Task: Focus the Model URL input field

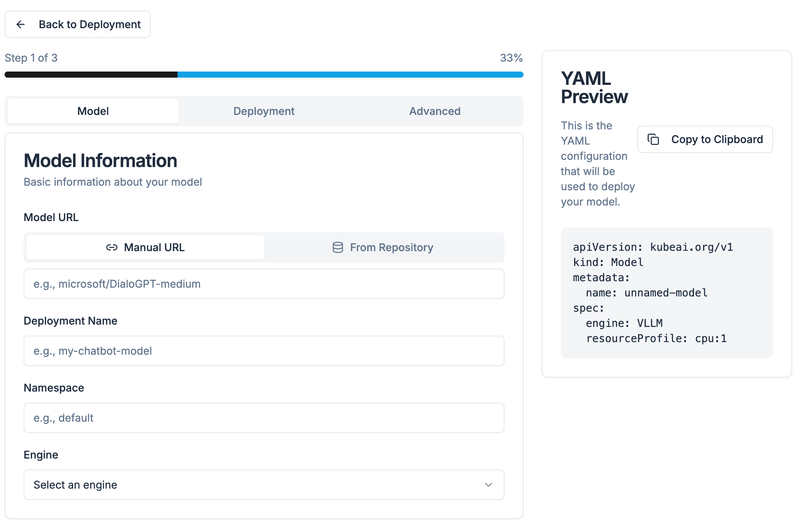Action: coord(264,284)
